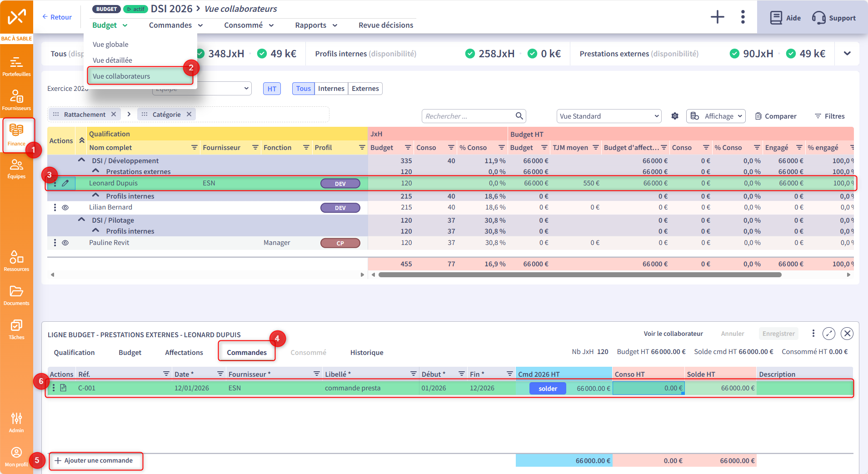
Task: Click the horizontal scrollbar of the budget table
Action: 579,275
